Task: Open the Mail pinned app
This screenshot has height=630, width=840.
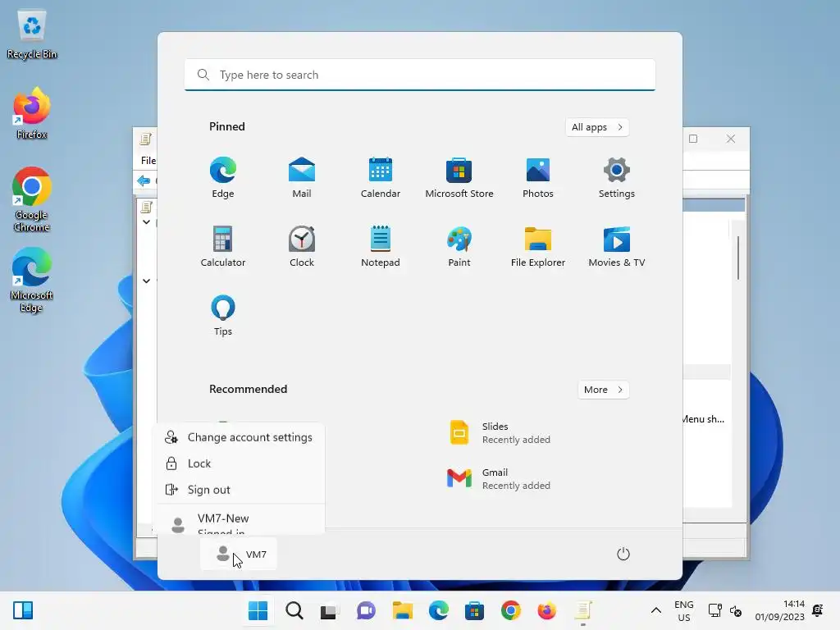Action: [302, 177]
